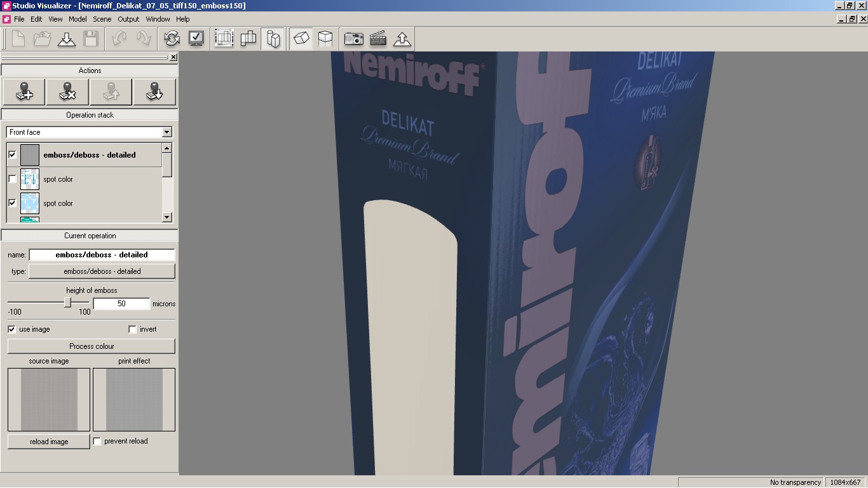Screen dimensions: 868x488
Task: Select the second spot color row
Action: 85,203
